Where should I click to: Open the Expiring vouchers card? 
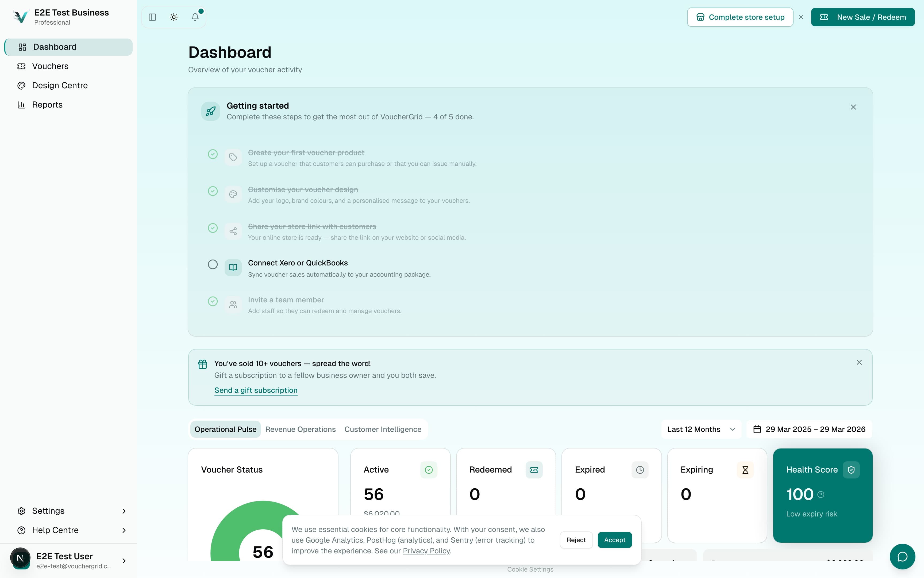pyautogui.click(x=717, y=495)
